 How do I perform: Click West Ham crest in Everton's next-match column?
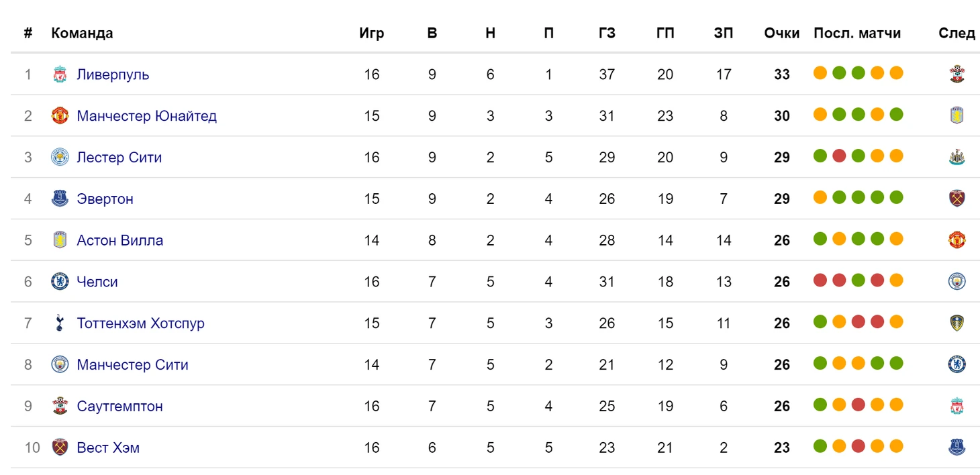pyautogui.click(x=957, y=199)
